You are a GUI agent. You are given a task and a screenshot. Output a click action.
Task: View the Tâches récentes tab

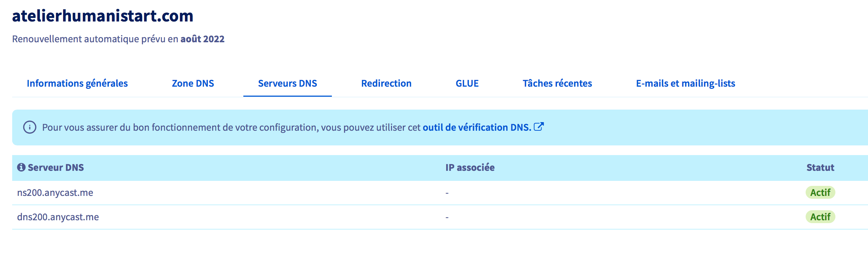[x=557, y=83]
